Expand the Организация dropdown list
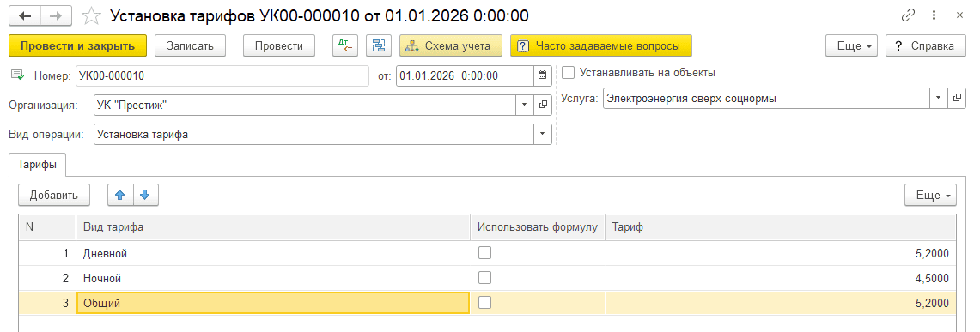The image size is (980, 332). (525, 105)
